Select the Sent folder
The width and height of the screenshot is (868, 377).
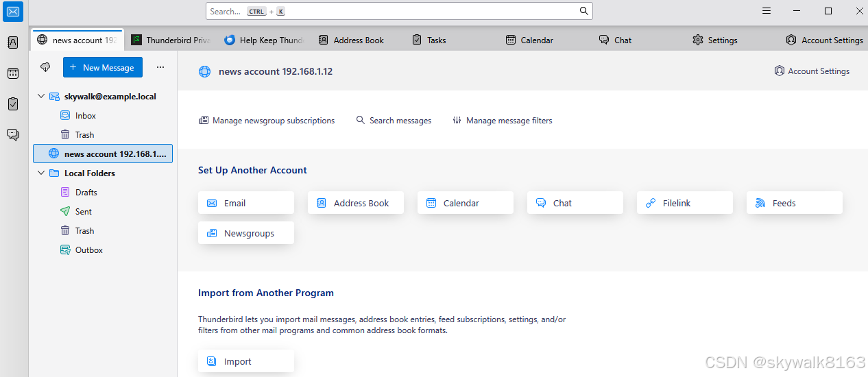pos(103,212)
